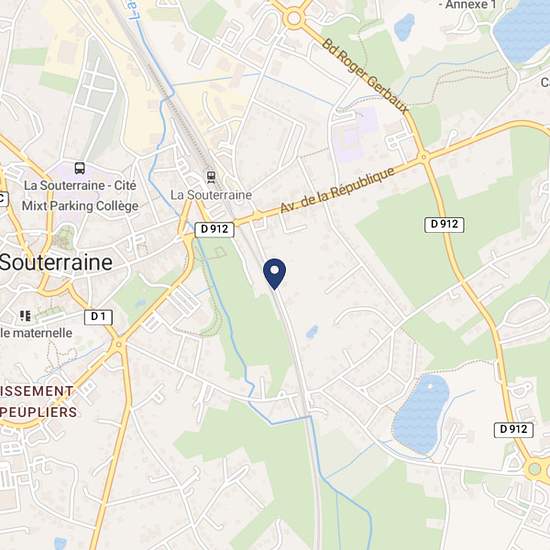Click the PEUPLIERS area label
Viewport: 550px width, 550px height.
[x=38, y=412]
